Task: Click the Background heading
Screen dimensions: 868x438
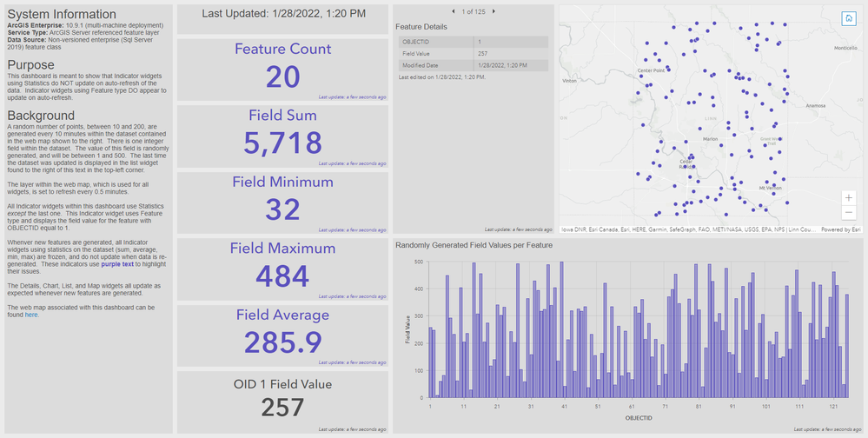Action: (x=41, y=116)
